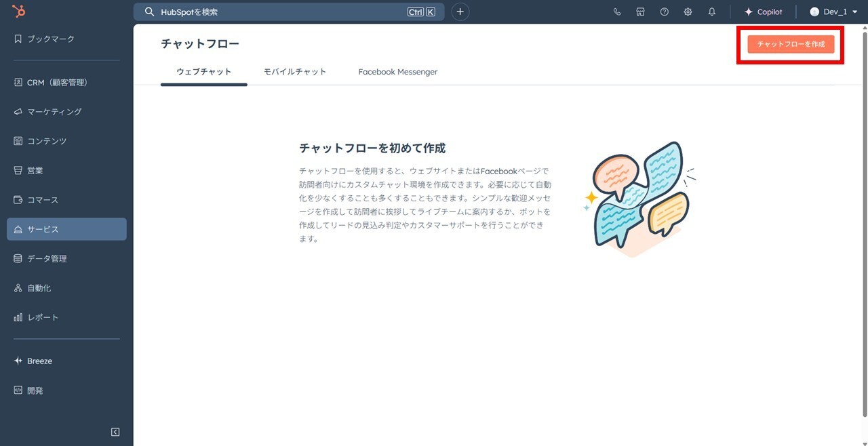Image resolution: width=868 pixels, height=446 pixels.
Task: Open the HubSpot marketplace icon
Action: click(640, 12)
